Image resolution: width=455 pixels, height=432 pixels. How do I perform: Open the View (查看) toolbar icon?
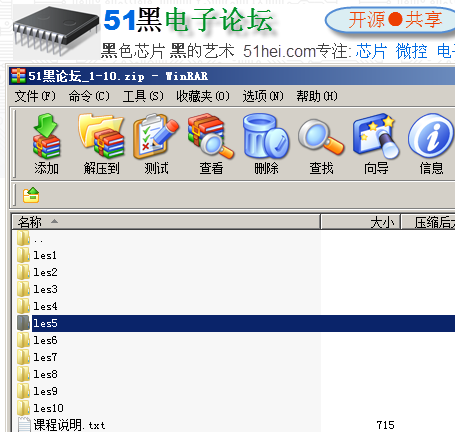(x=211, y=136)
